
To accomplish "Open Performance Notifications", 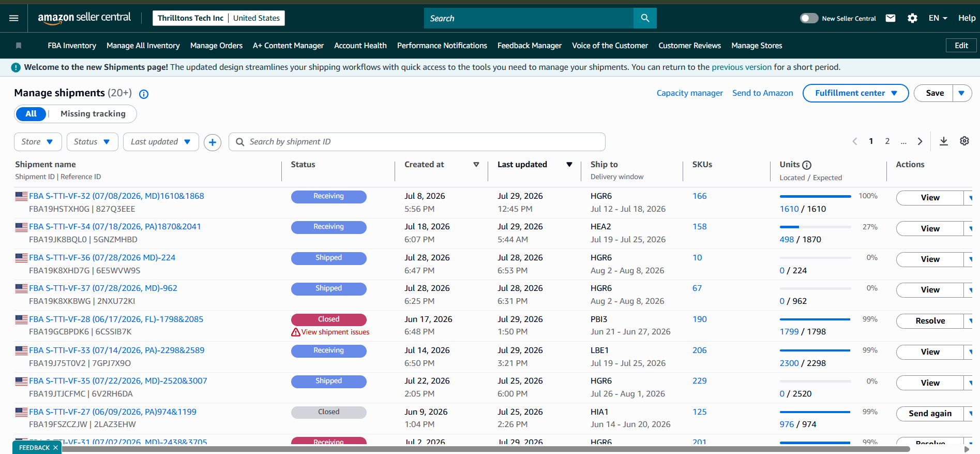I will [x=442, y=46].
